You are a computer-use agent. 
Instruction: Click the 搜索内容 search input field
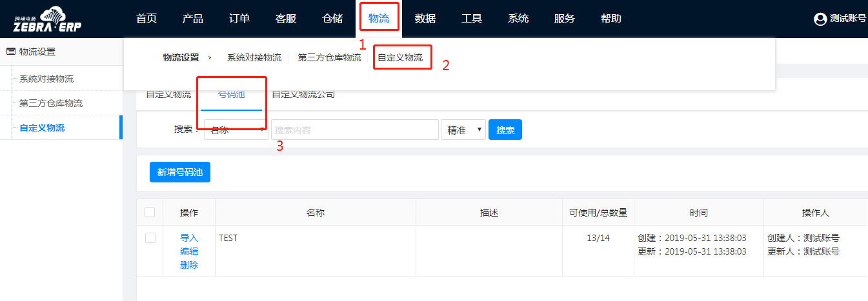pos(355,130)
